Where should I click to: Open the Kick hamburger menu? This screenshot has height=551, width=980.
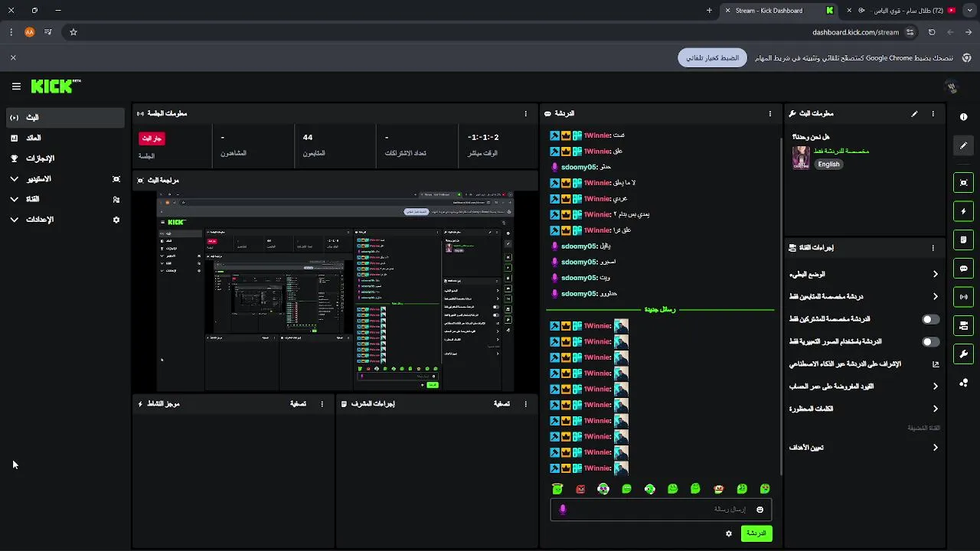pos(16,86)
